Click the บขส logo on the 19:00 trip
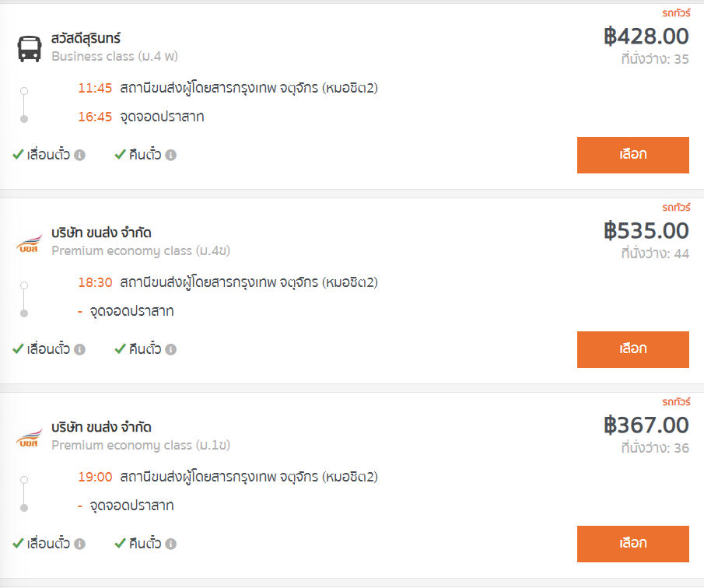Image resolution: width=704 pixels, height=588 pixels. [30, 436]
